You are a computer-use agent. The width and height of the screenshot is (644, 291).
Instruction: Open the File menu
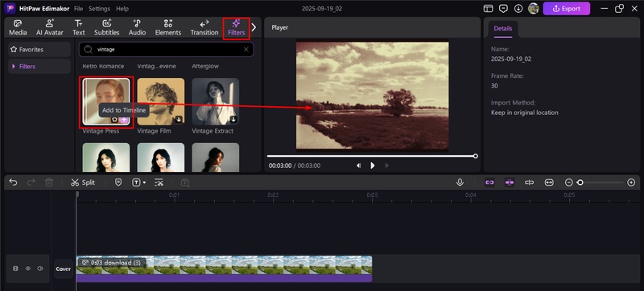[x=78, y=9]
